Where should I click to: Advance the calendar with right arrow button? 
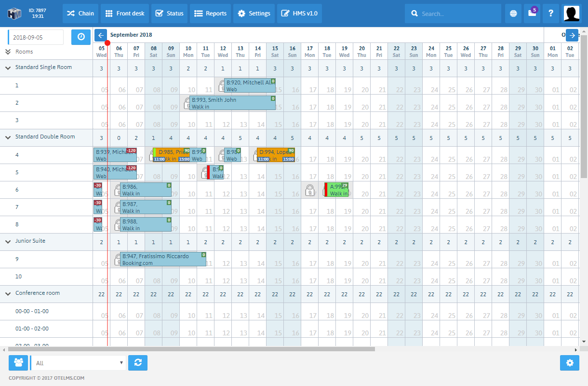(572, 35)
